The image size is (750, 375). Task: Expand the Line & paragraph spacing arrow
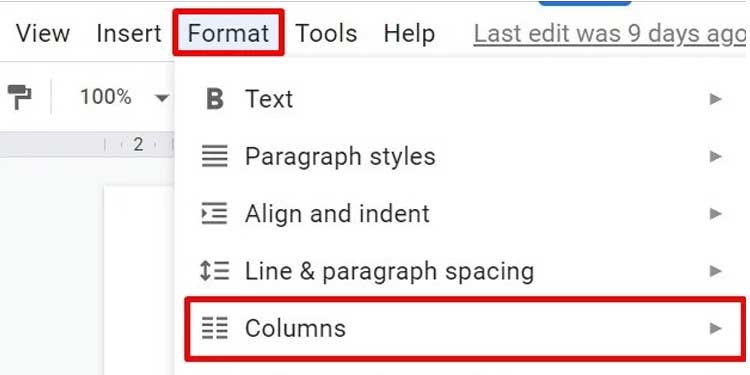point(716,271)
